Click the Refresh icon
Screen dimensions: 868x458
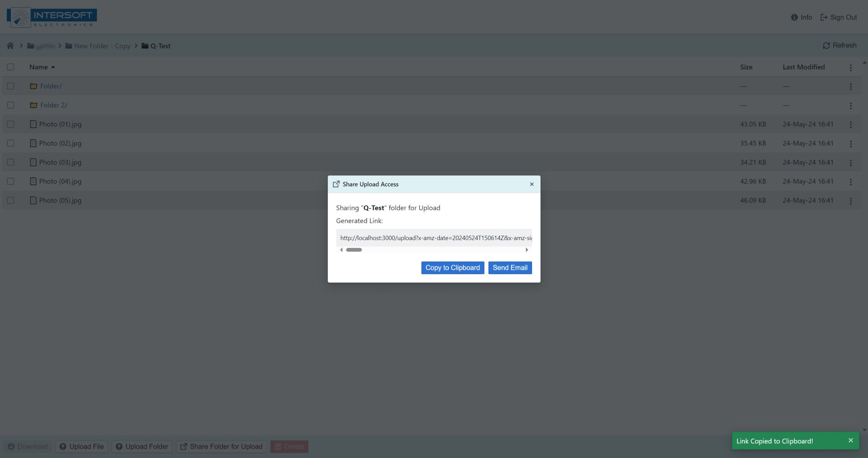point(826,46)
